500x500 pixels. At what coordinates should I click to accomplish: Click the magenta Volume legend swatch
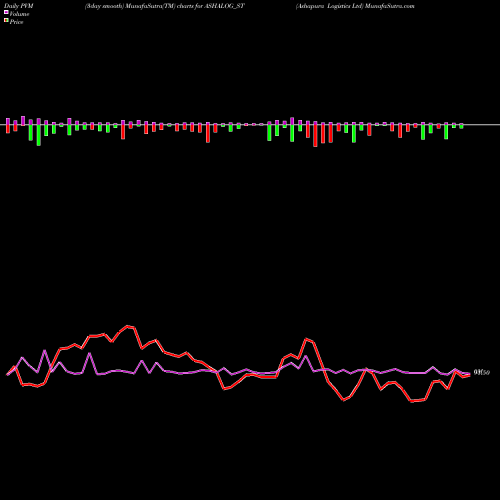point(6,13)
